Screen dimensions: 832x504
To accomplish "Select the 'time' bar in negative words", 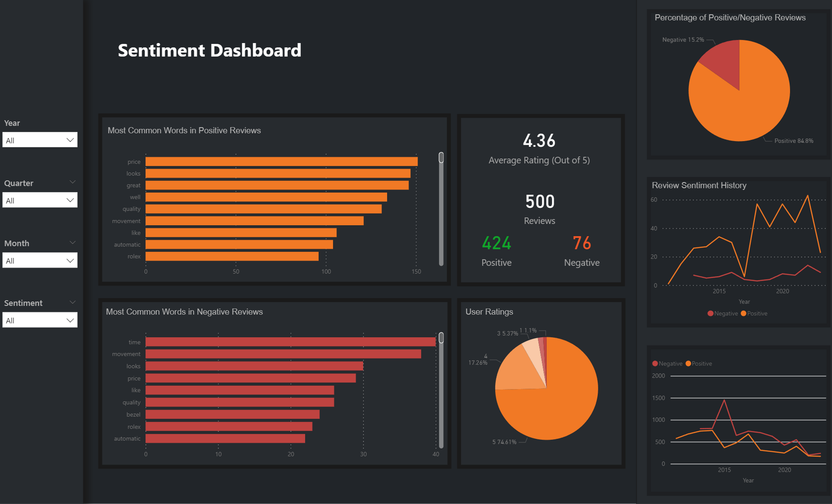I will click(291, 342).
